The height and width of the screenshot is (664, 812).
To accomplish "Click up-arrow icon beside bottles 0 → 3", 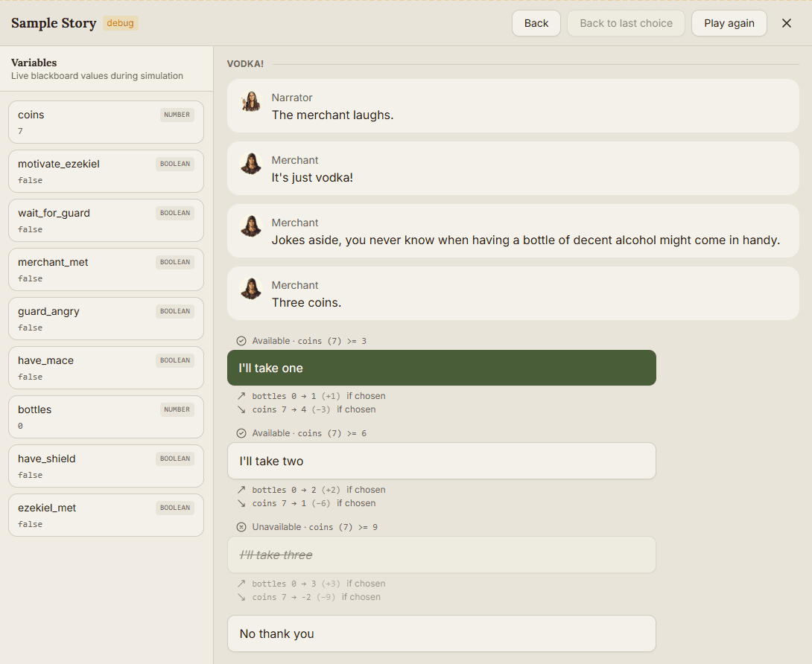I will (241, 584).
